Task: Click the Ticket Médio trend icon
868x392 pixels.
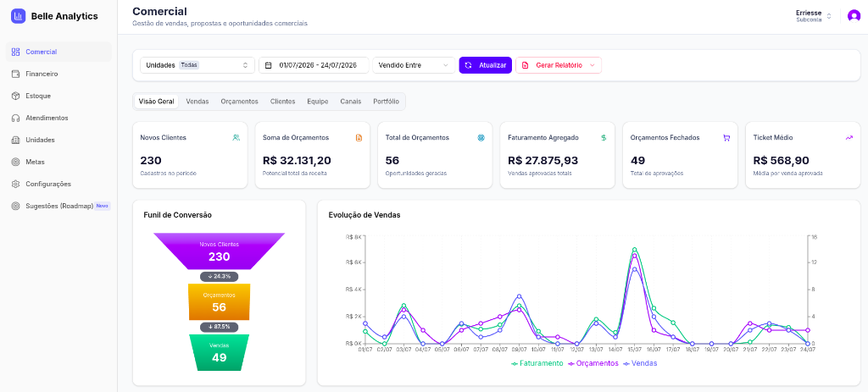Action: point(849,138)
